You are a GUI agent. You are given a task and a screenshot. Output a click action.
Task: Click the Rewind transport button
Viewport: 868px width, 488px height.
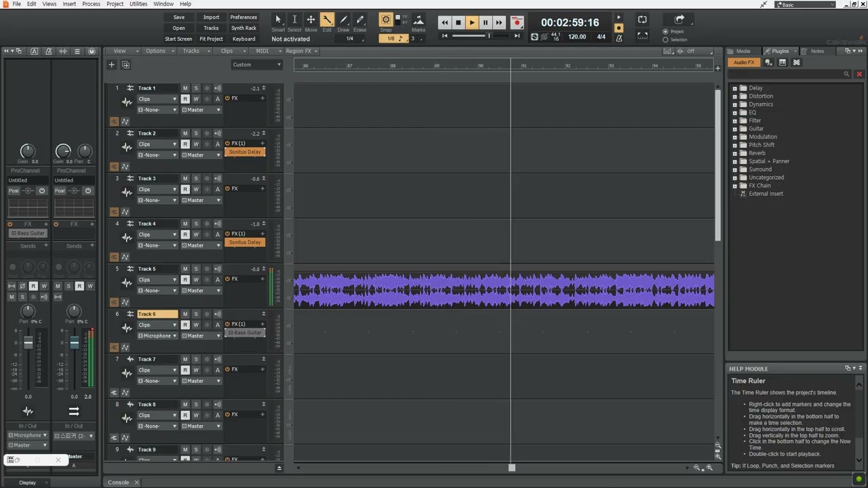click(445, 22)
